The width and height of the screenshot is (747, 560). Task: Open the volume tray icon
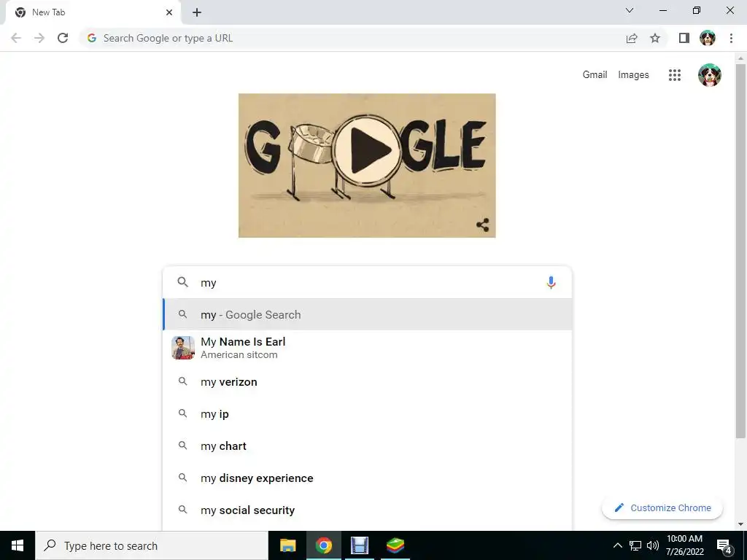tap(653, 545)
